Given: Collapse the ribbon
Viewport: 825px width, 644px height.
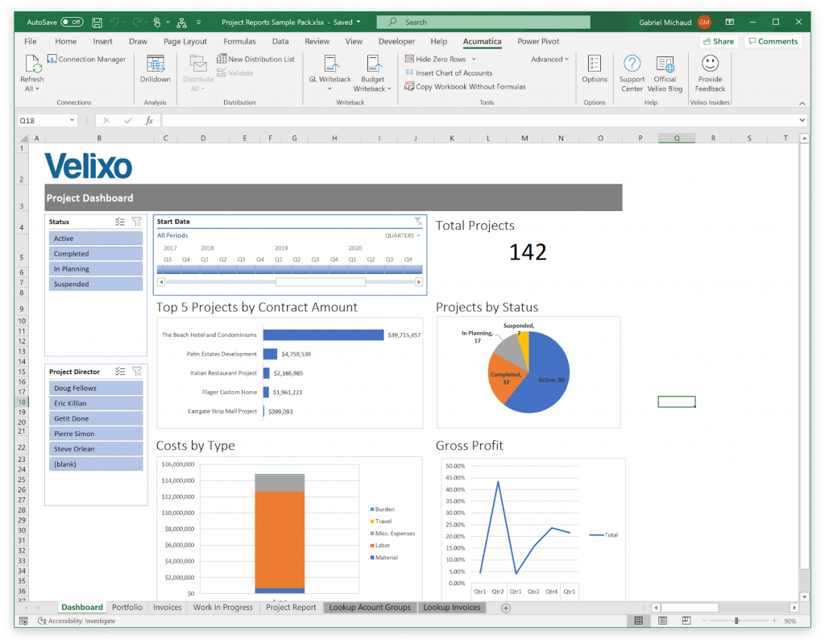Looking at the screenshot, I should (802, 103).
